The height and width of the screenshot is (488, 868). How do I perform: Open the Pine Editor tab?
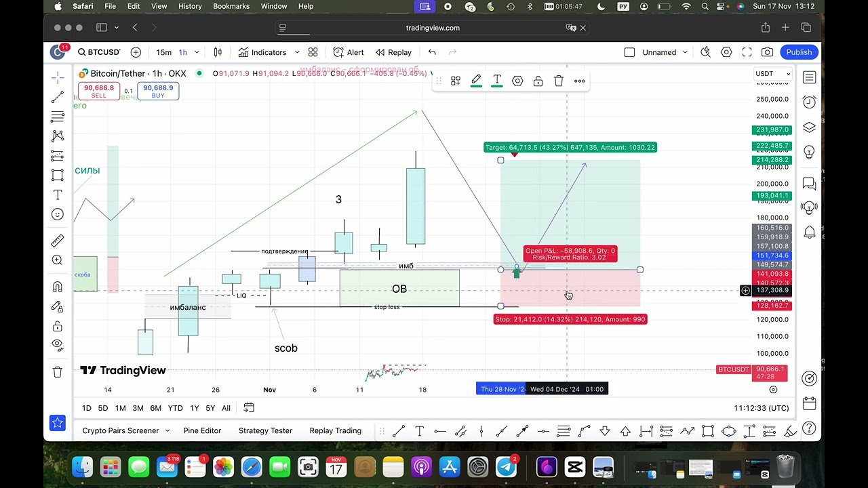tap(202, 430)
